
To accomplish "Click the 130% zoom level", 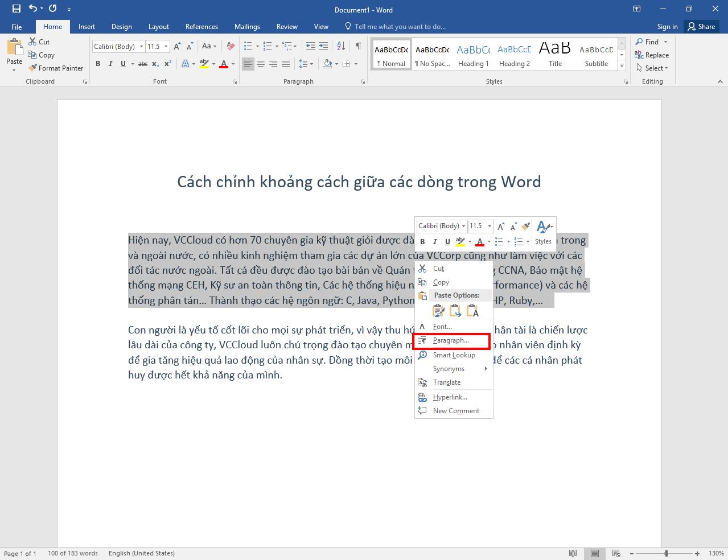I will pyautogui.click(x=716, y=553).
